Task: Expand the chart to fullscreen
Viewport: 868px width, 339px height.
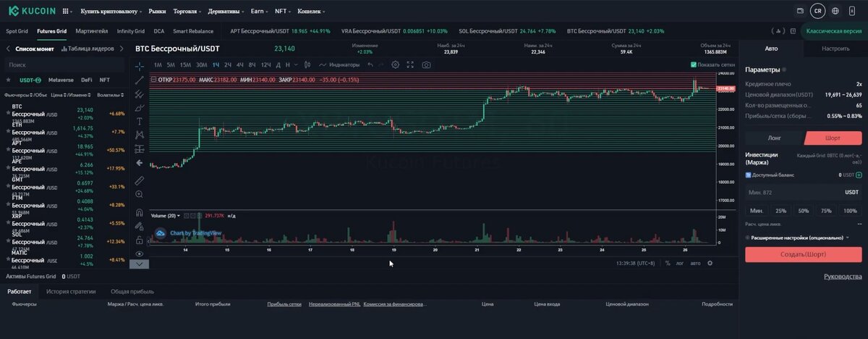Action: (410, 64)
